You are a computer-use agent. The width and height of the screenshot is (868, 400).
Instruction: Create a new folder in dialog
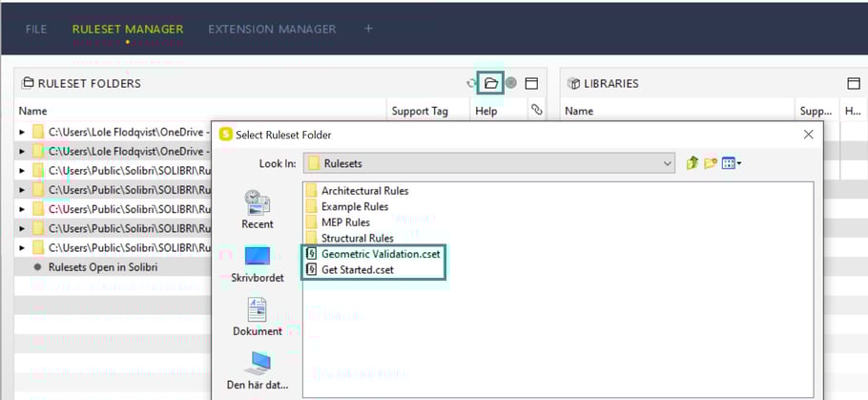pos(711,163)
